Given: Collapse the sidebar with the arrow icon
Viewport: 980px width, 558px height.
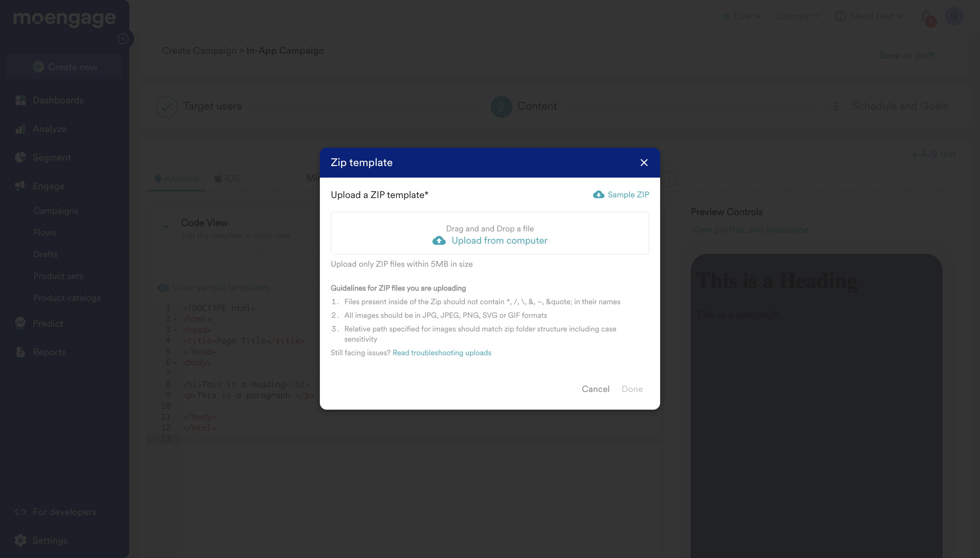Looking at the screenshot, I should 123,39.
